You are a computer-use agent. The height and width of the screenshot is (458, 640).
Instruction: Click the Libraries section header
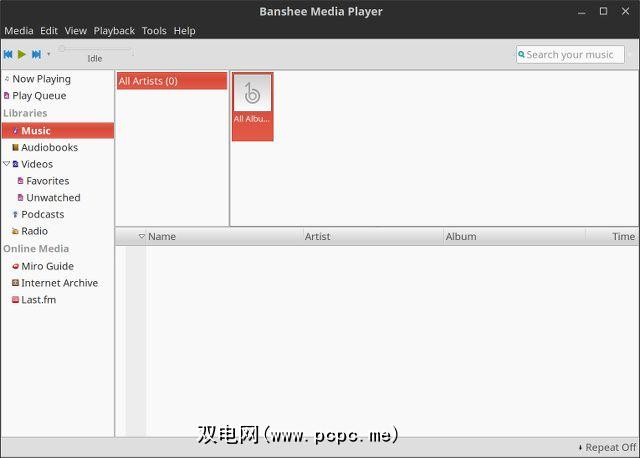tap(25, 113)
